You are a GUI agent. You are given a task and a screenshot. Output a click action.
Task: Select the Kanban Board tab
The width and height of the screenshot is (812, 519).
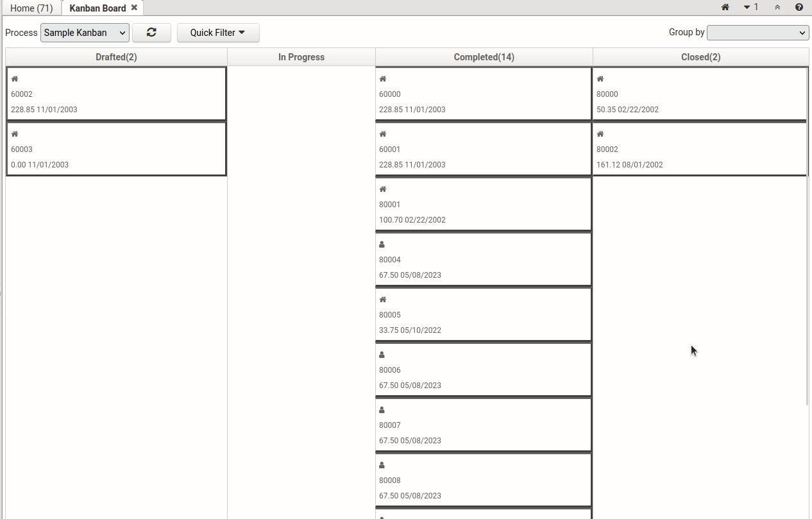[97, 8]
